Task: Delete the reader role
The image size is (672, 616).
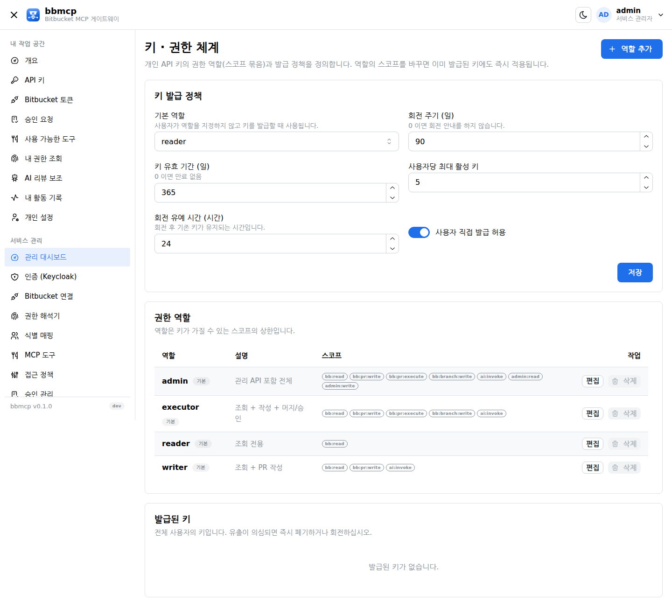Action: point(624,444)
